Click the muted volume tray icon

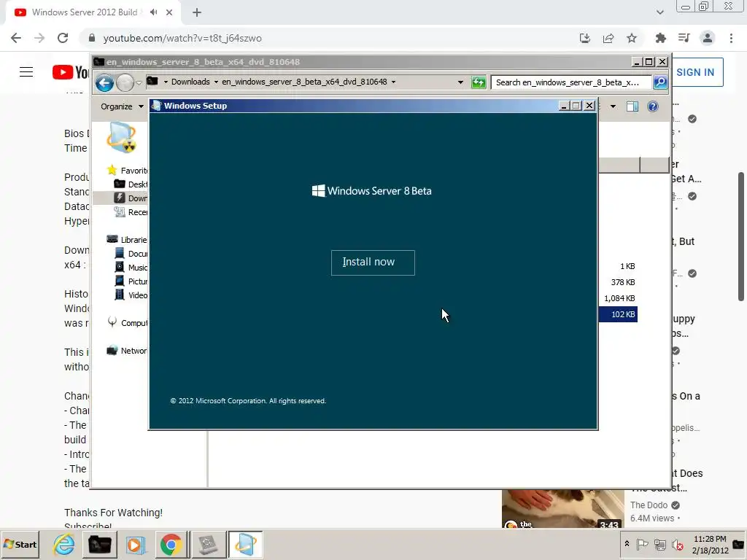[678, 544]
